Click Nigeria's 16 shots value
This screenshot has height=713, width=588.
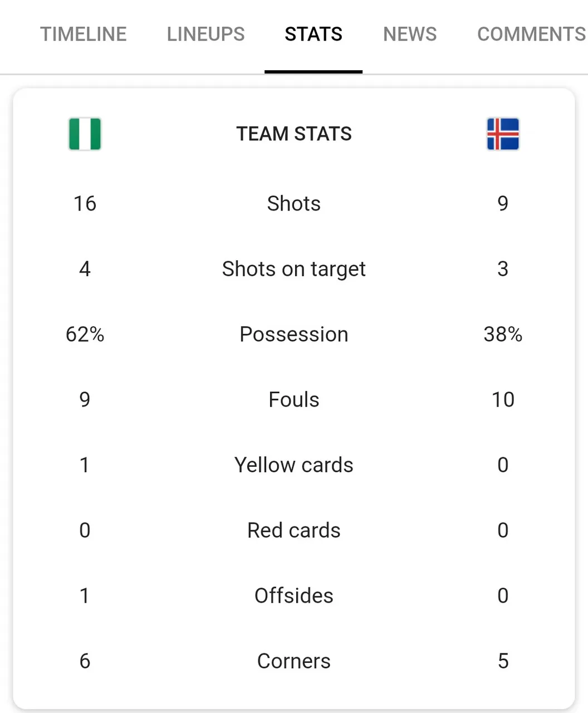(85, 203)
